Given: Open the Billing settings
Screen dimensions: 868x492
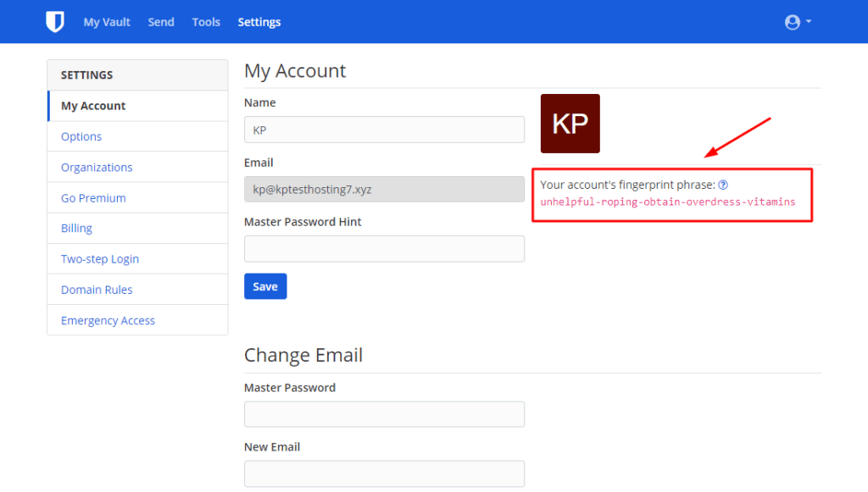Looking at the screenshot, I should [76, 228].
